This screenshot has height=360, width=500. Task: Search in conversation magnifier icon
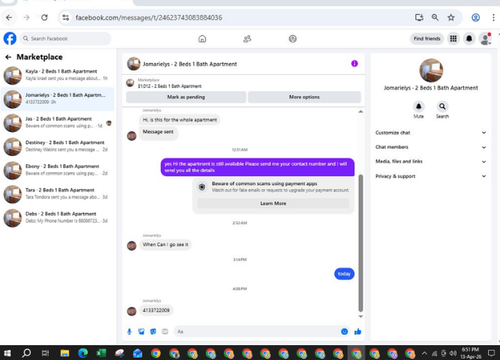pos(442,106)
